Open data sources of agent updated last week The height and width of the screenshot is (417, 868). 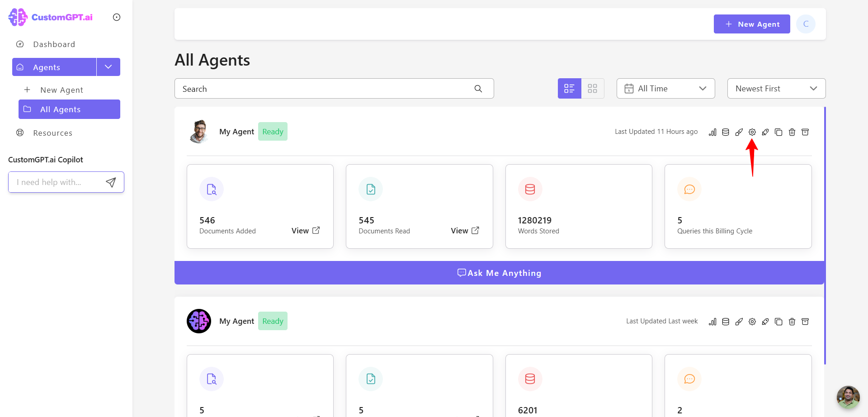tap(726, 322)
